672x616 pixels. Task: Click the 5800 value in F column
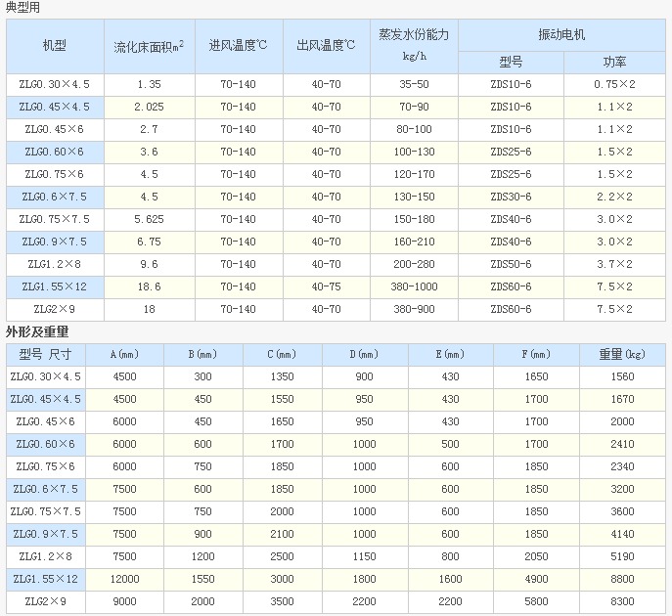[x=536, y=601]
